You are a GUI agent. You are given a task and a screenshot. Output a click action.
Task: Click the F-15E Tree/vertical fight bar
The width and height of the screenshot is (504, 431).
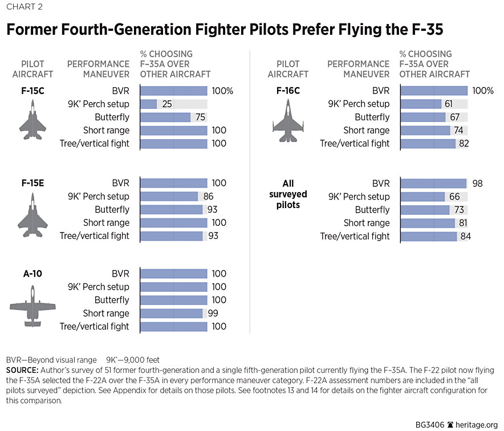click(x=171, y=235)
